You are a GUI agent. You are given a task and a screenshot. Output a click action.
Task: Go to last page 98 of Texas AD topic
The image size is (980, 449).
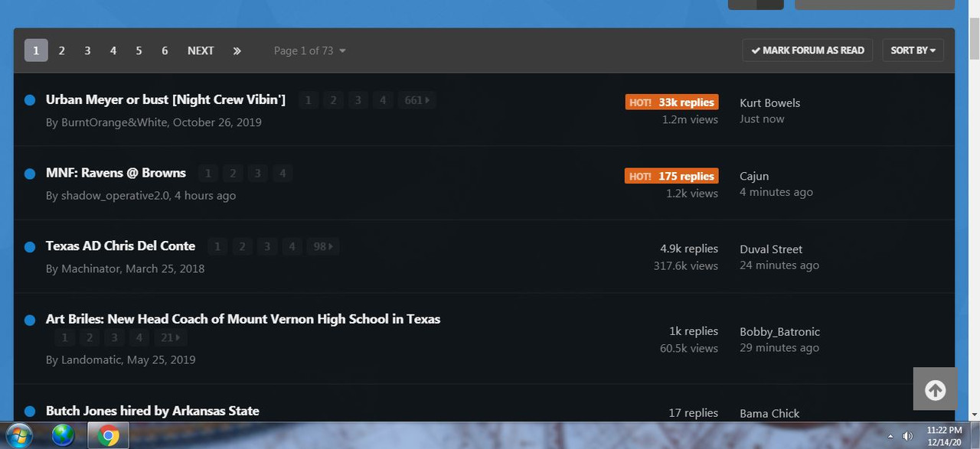coord(324,246)
